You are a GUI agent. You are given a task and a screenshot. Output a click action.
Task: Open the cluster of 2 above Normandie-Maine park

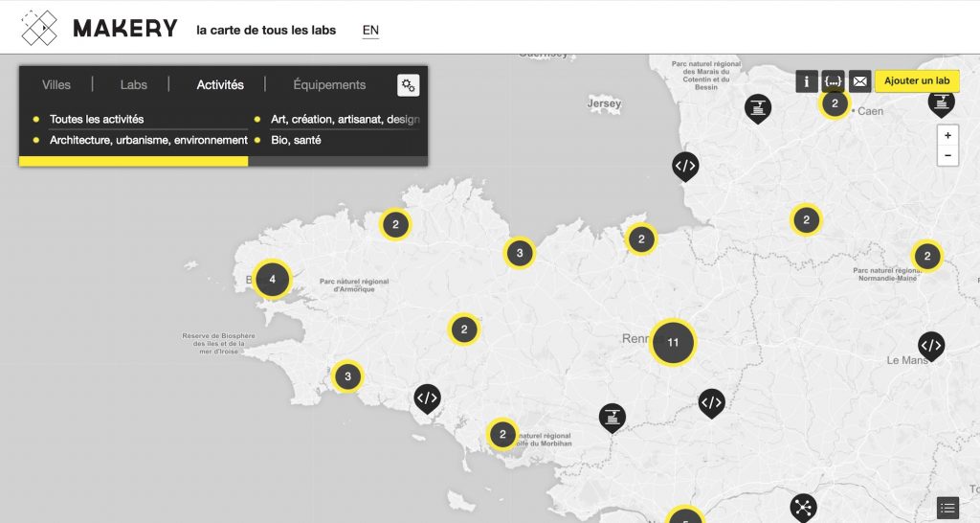pyautogui.click(x=927, y=256)
